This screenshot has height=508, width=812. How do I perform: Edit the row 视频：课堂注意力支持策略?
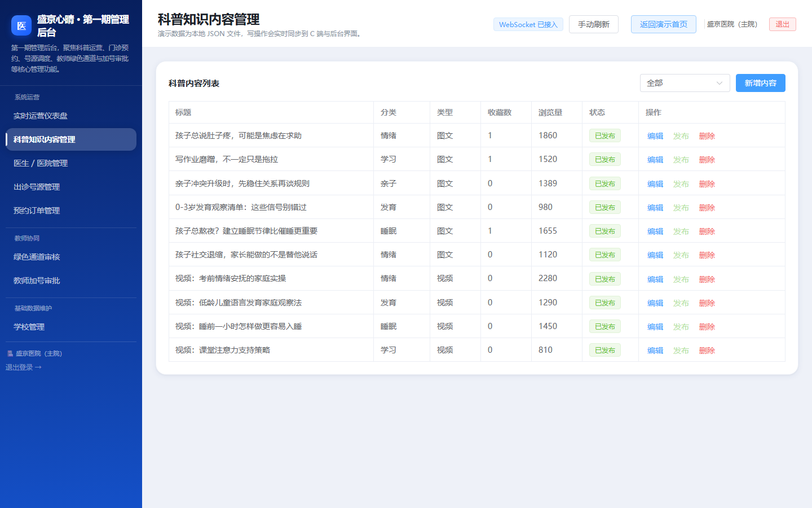point(655,351)
